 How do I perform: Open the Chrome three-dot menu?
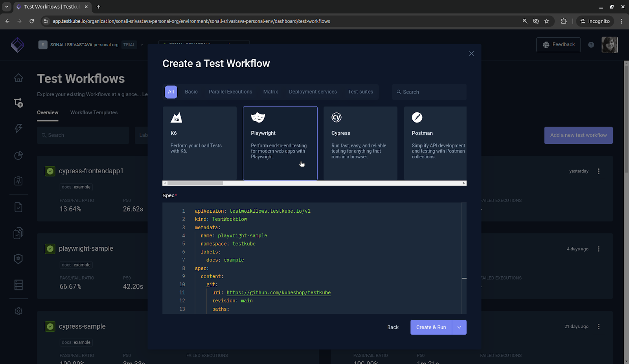click(622, 21)
